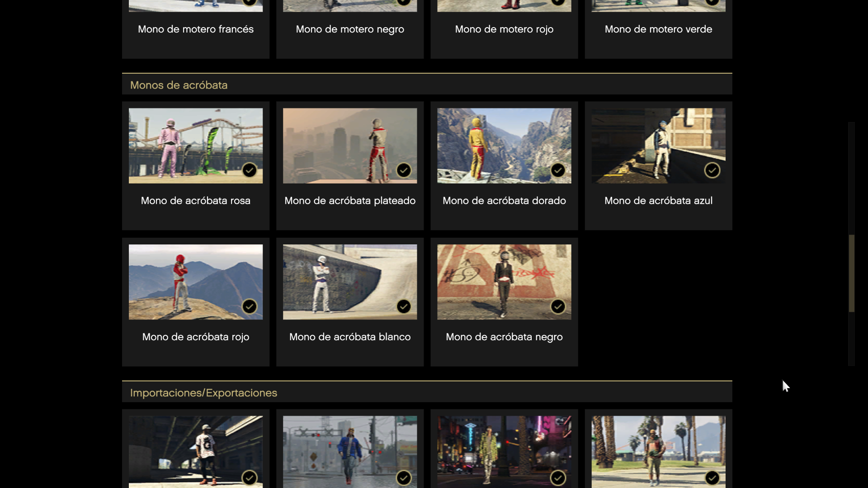The image size is (868, 488).
Task: Select the Monos de acróbata section header
Action: tap(179, 85)
